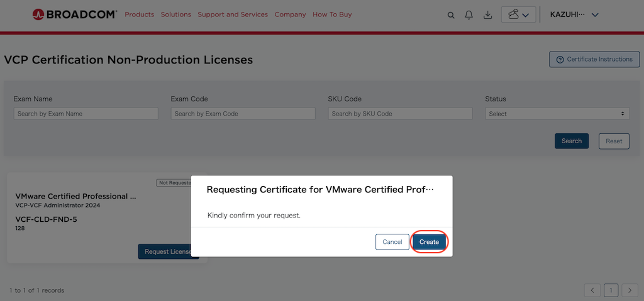Click the Request License button
The width and height of the screenshot is (644, 301).
169,251
